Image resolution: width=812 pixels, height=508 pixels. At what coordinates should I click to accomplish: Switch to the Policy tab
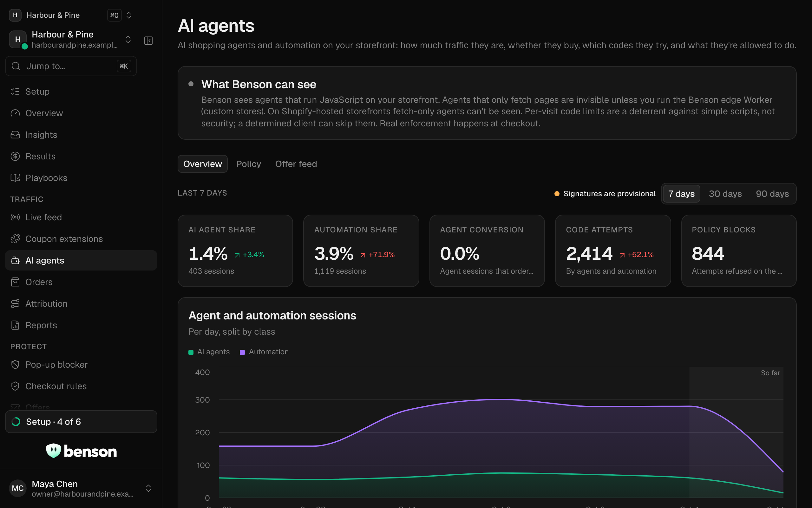[249, 164]
